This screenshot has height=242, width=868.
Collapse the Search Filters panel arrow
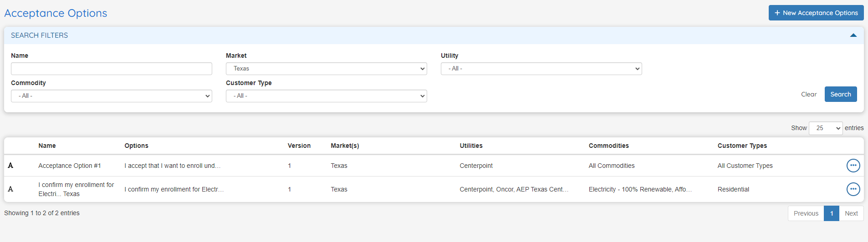(x=853, y=35)
